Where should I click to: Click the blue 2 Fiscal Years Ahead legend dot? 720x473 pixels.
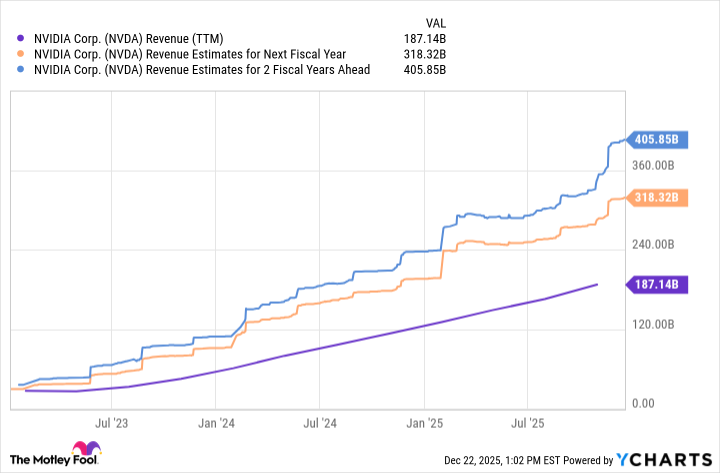click(20, 69)
